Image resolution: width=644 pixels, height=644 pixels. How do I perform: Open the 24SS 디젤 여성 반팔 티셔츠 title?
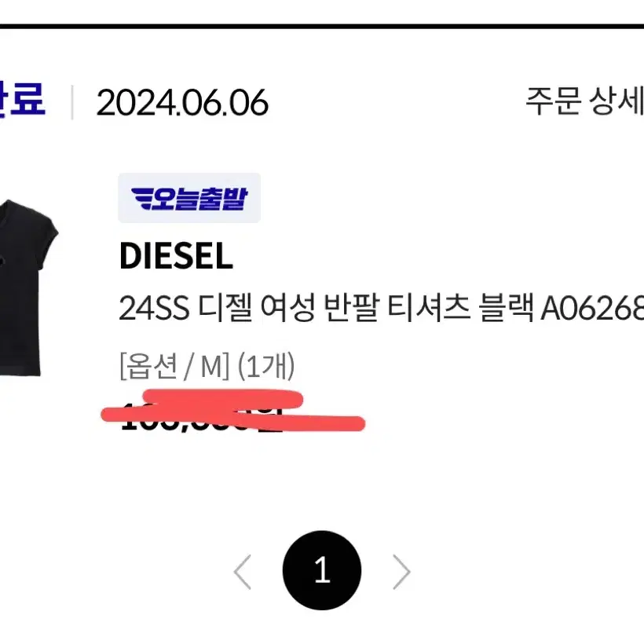(x=381, y=309)
